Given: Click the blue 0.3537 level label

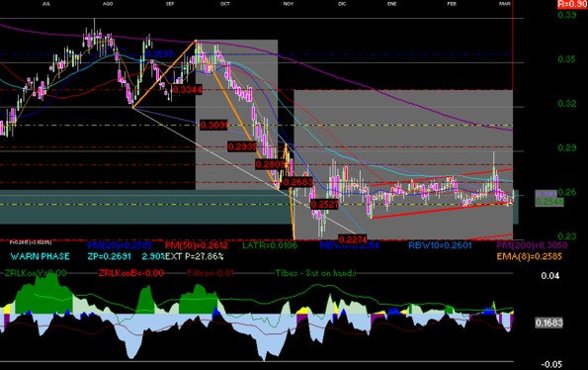Looking at the screenshot, I should pos(159,54).
